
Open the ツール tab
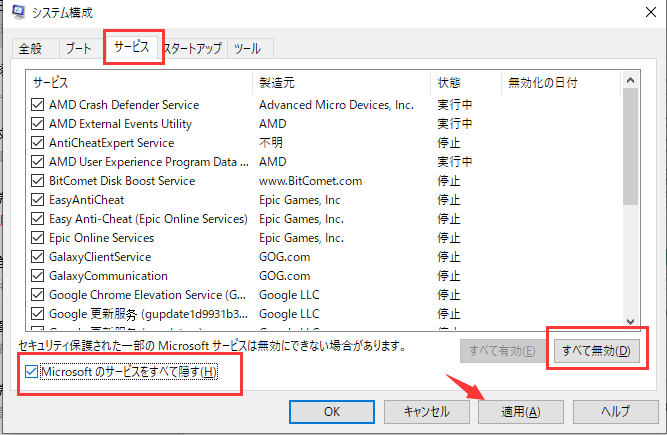(x=249, y=49)
